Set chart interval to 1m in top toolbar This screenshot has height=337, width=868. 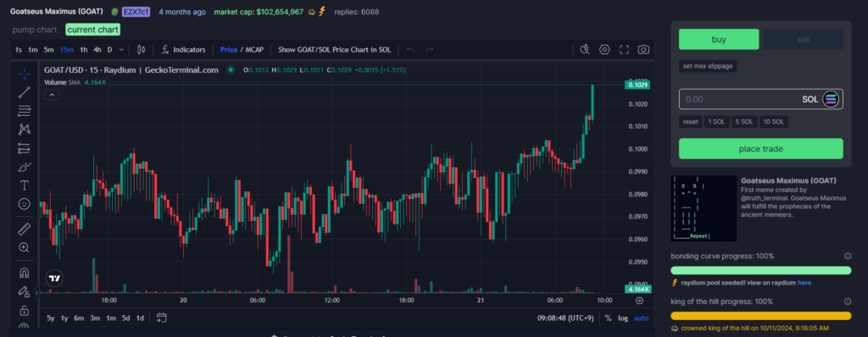33,50
